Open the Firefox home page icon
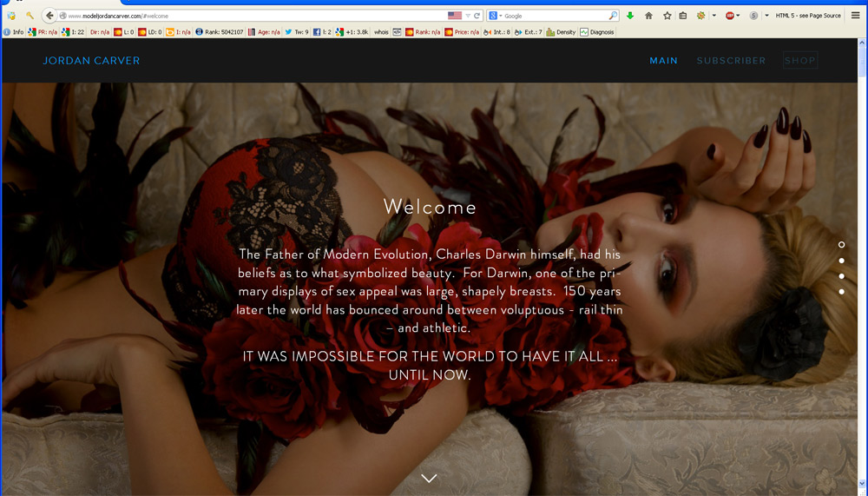This screenshot has height=496, width=868. 648,16
